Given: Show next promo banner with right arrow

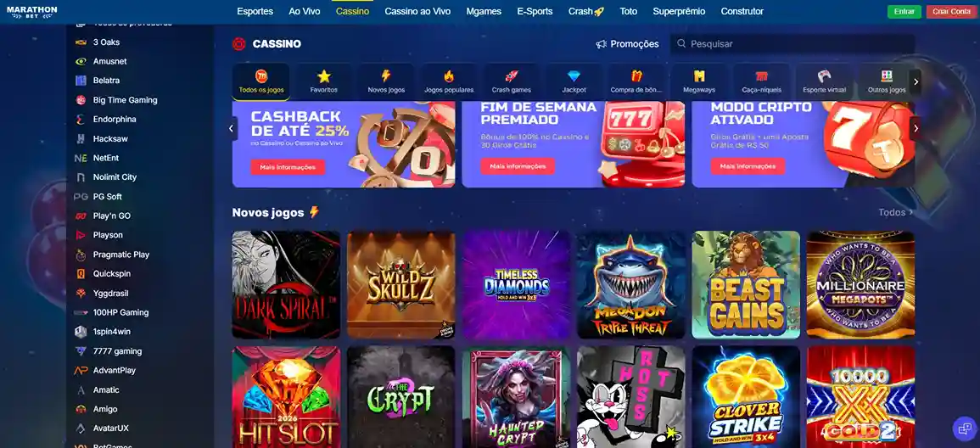Looking at the screenshot, I should (916, 129).
